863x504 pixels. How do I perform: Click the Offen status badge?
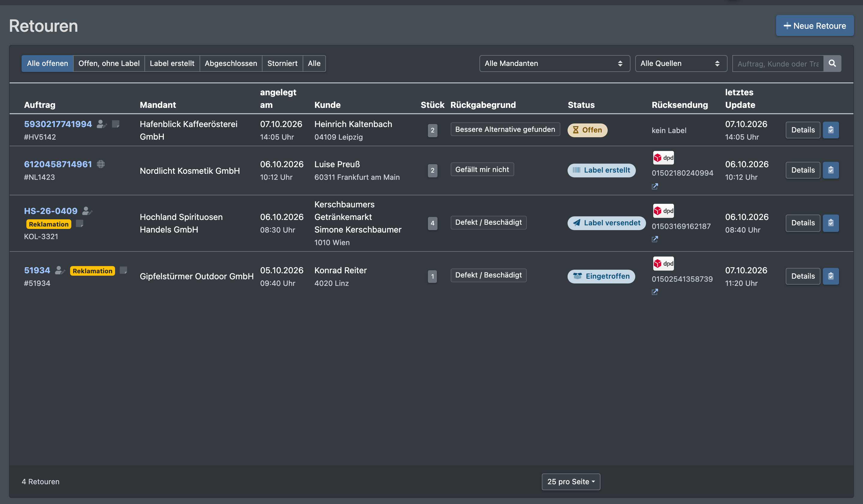(587, 130)
